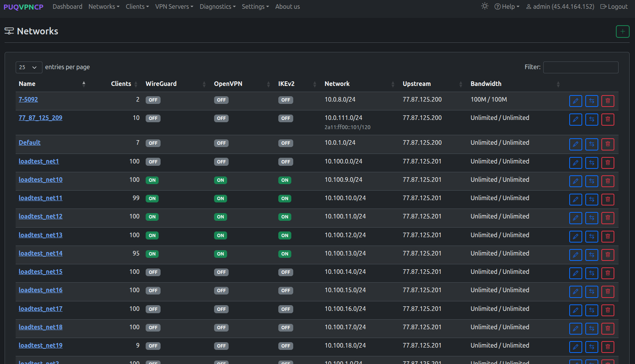This screenshot has height=364, width=635.
Task: Click the arrows icon for loadtest_net17
Action: 591,310
